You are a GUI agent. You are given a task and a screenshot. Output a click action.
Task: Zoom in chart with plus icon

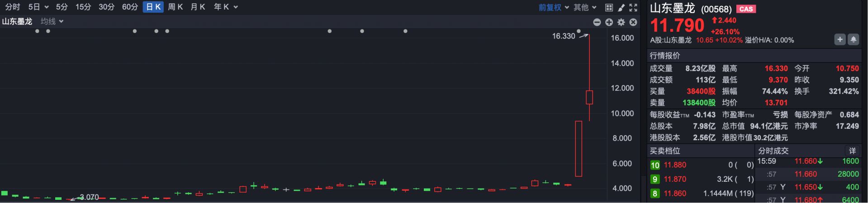(609, 22)
